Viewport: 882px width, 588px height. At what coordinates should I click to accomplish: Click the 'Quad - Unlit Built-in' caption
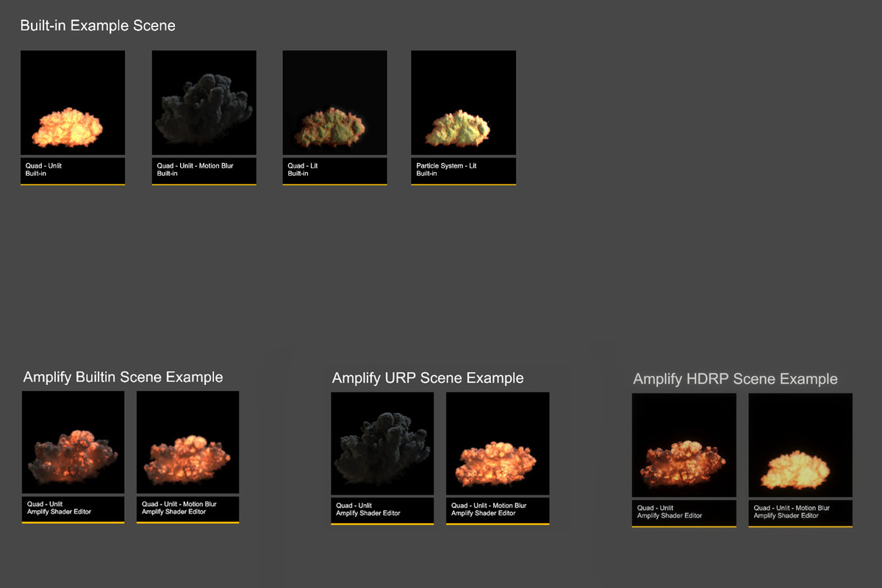coord(73,171)
